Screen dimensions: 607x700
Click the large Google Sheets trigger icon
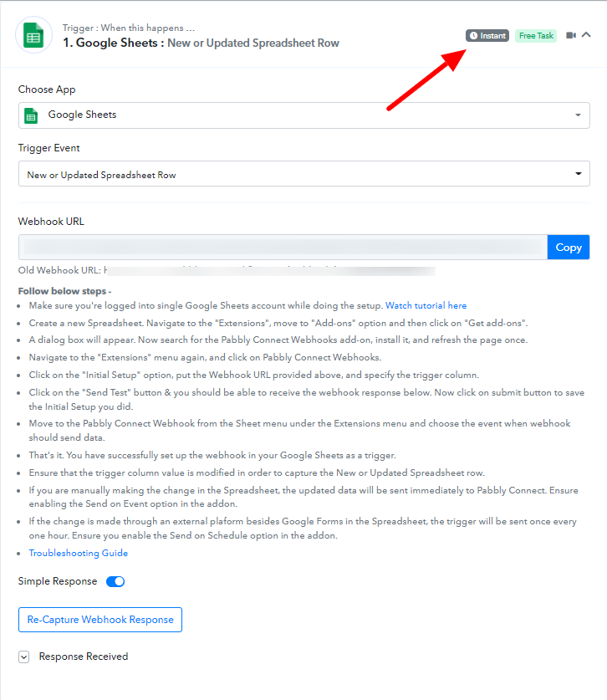point(34,35)
